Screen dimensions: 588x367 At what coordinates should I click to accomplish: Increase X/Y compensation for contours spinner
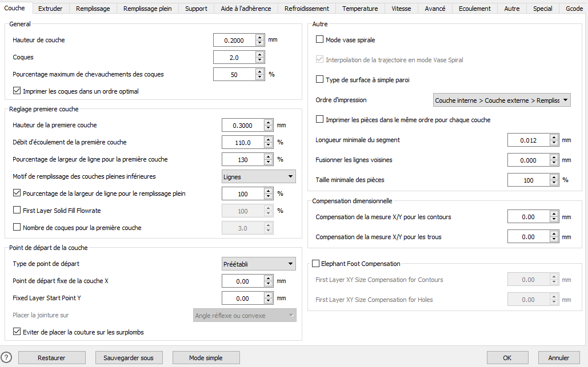(554, 214)
